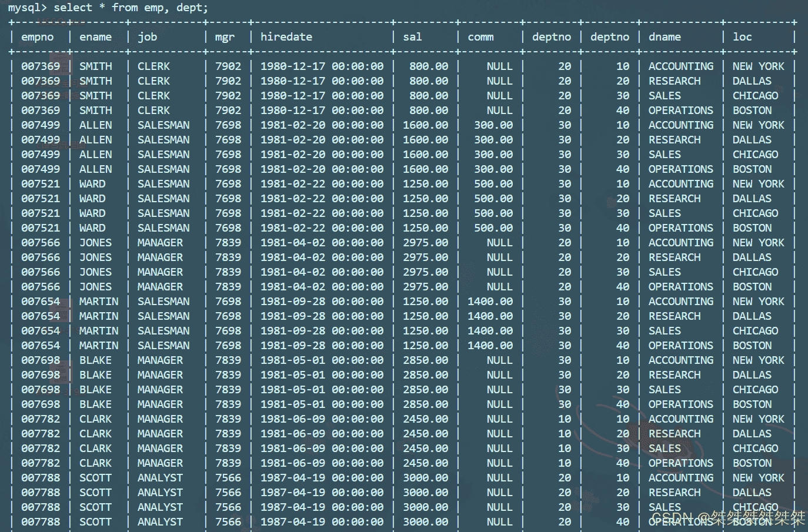Click sal "3000.00" in the SCOTT–SALES row
The height and width of the screenshot is (532, 808).
pyautogui.click(x=425, y=507)
